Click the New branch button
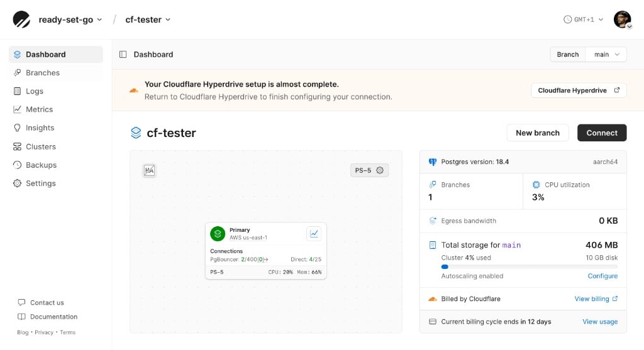644x350 pixels. [538, 133]
